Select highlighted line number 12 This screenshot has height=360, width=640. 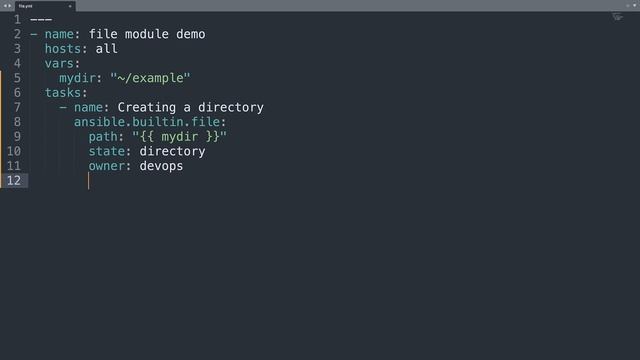point(14,180)
